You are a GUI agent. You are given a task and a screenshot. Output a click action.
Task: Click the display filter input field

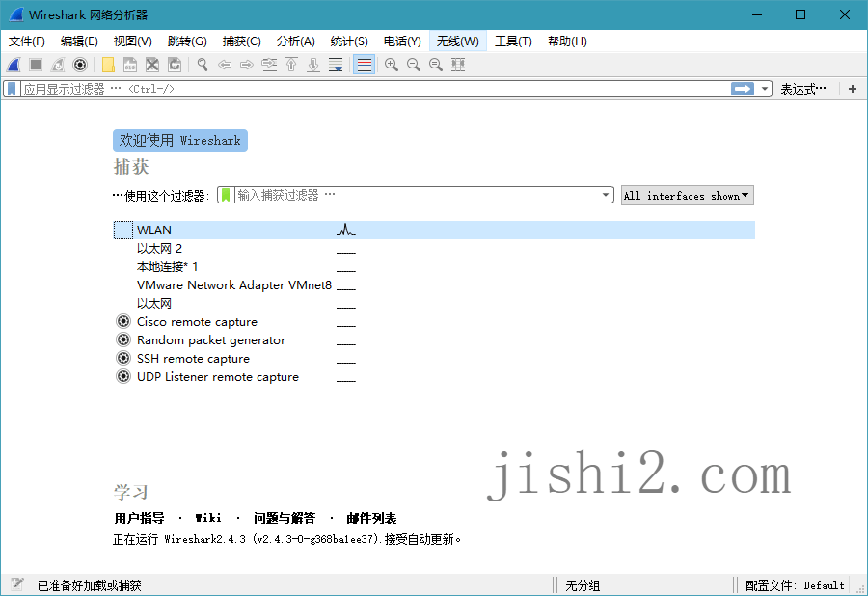click(x=375, y=89)
